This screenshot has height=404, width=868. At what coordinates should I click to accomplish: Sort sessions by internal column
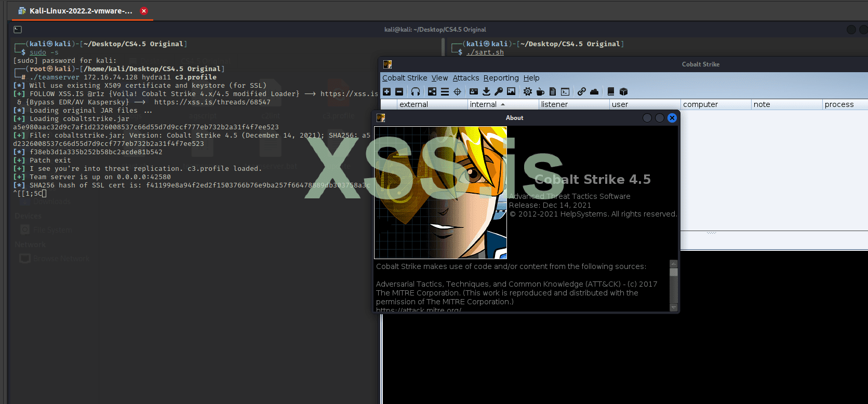(x=503, y=104)
